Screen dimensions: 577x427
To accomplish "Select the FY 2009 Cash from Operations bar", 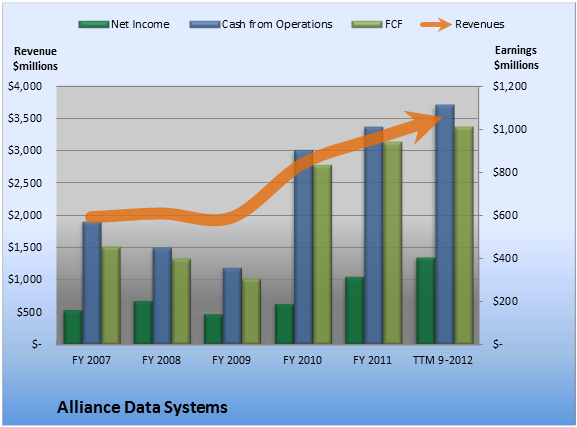I will click(x=233, y=306).
